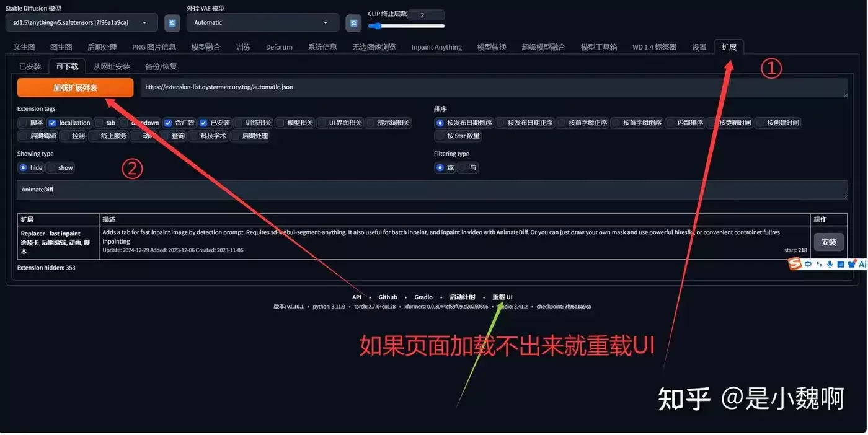The width and height of the screenshot is (868, 435).
Task: Switch input method Chinese mode indicator
Action: click(808, 265)
